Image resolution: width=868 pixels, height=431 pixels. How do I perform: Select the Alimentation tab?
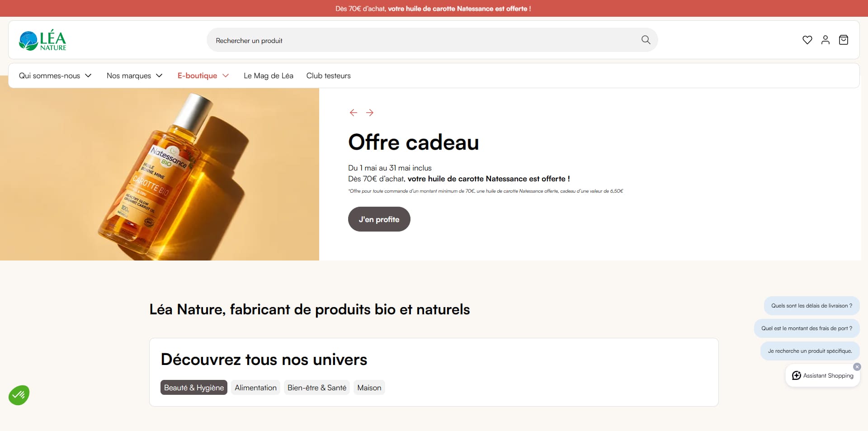click(255, 388)
